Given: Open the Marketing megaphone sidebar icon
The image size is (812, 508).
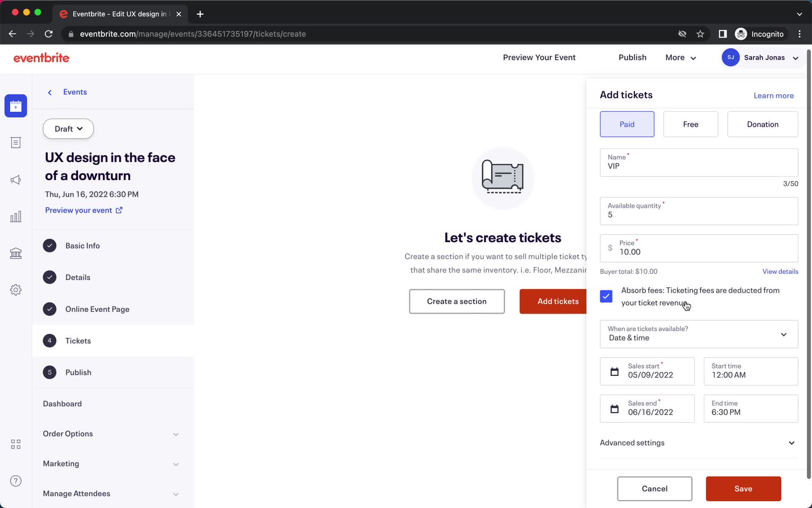Looking at the screenshot, I should (16, 180).
